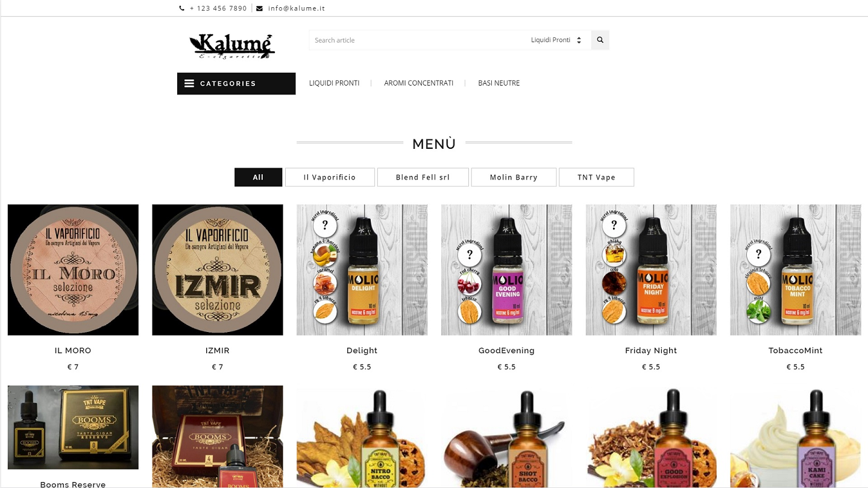The image size is (868, 488).
Task: Select the All filter tab
Action: click(x=258, y=177)
